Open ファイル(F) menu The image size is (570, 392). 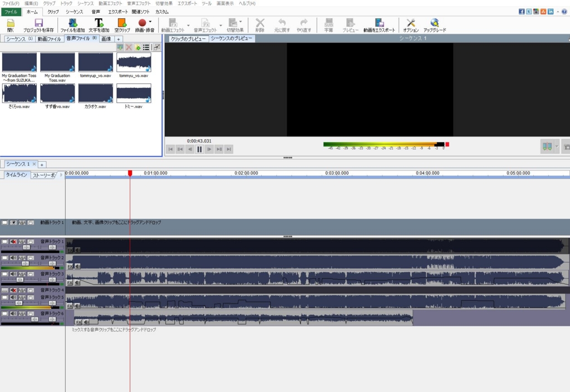point(11,3)
